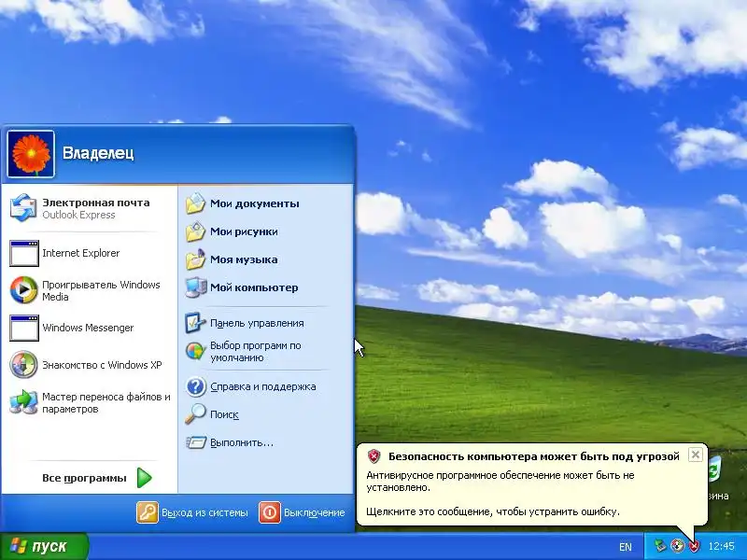Open the Справка и поддержка question icon
The width and height of the screenshot is (747, 560).
pos(195,386)
